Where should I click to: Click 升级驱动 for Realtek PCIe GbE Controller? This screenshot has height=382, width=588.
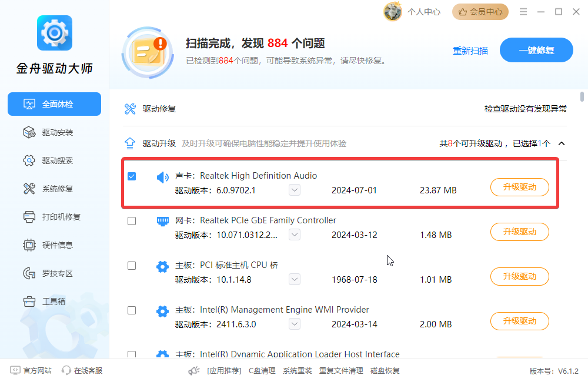pyautogui.click(x=519, y=232)
